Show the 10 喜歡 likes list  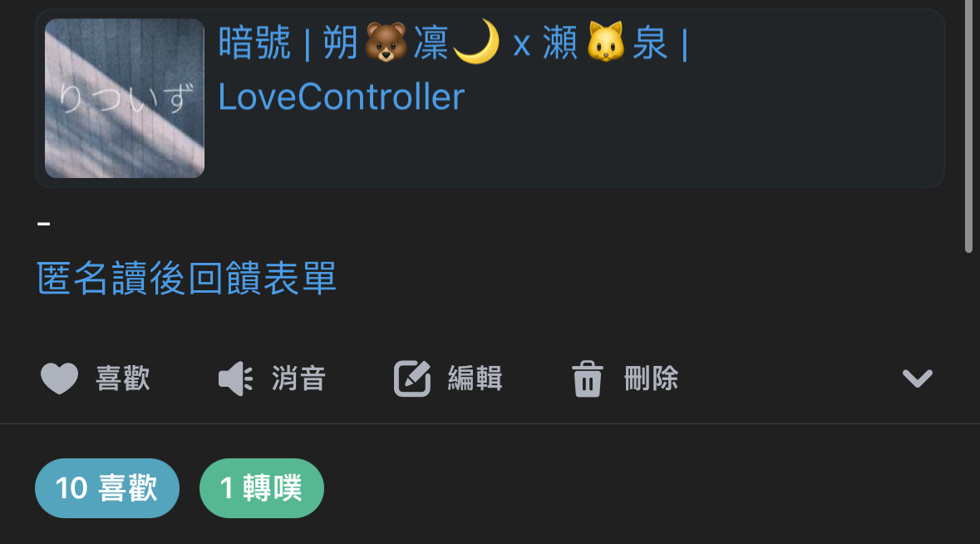pyautogui.click(x=107, y=487)
